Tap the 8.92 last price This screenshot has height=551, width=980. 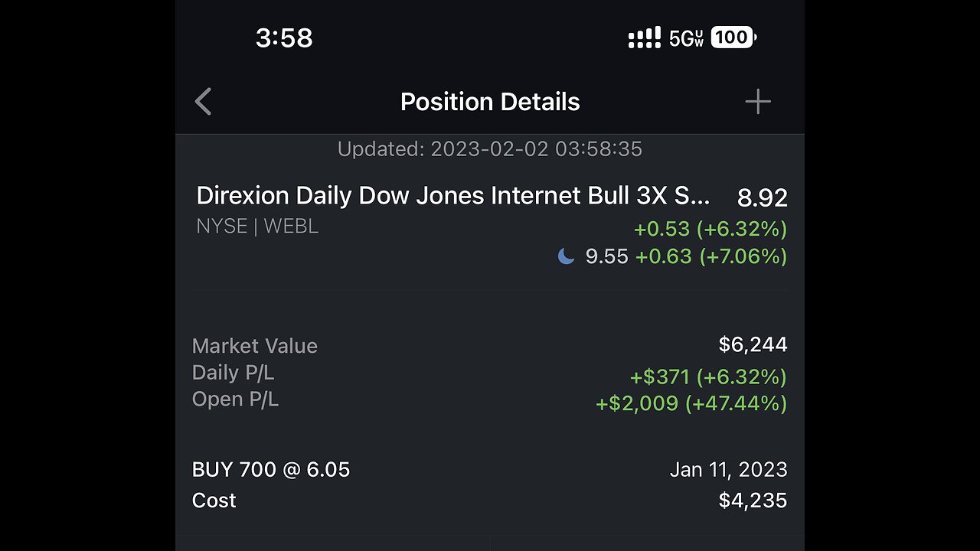point(762,197)
